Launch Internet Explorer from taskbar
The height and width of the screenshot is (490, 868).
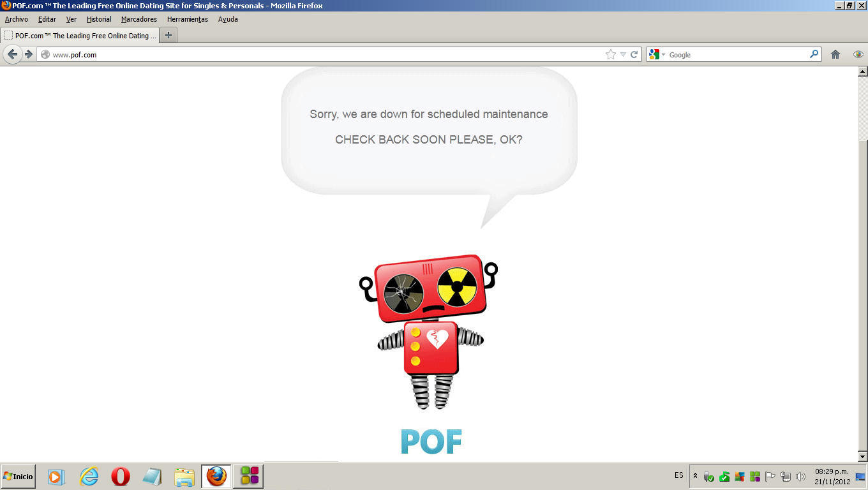(x=89, y=477)
